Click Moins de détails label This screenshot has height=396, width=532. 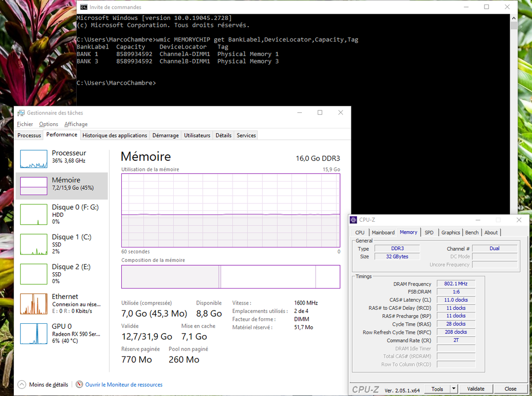[48, 385]
